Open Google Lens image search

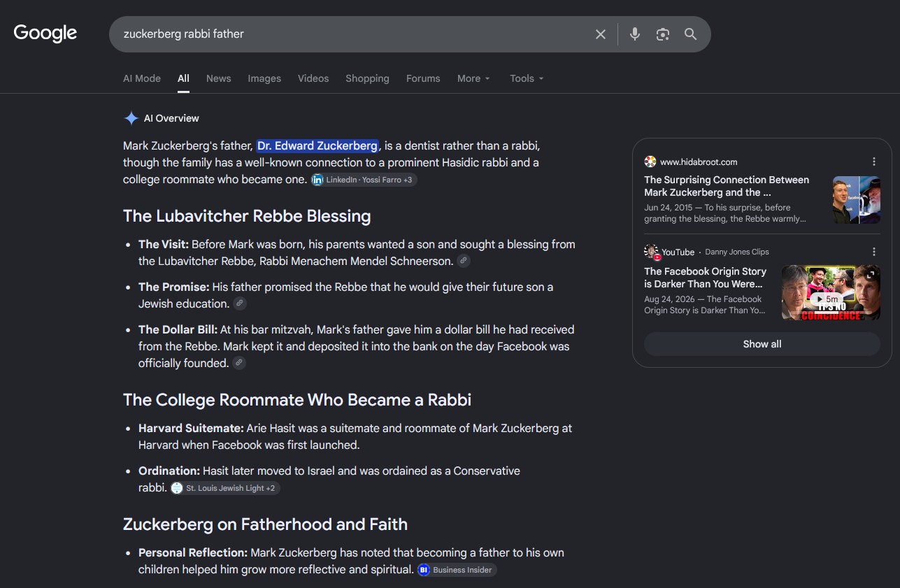click(662, 34)
